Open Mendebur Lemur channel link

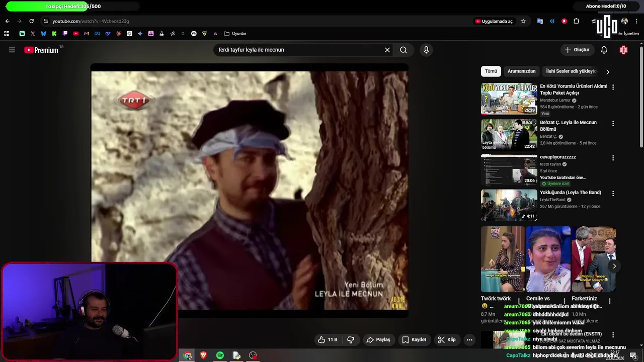pyautogui.click(x=555, y=100)
